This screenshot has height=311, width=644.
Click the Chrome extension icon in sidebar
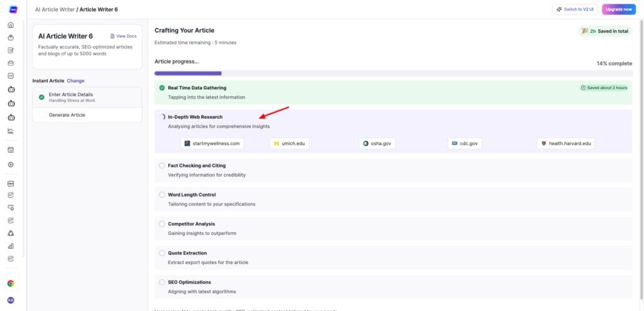point(11,283)
